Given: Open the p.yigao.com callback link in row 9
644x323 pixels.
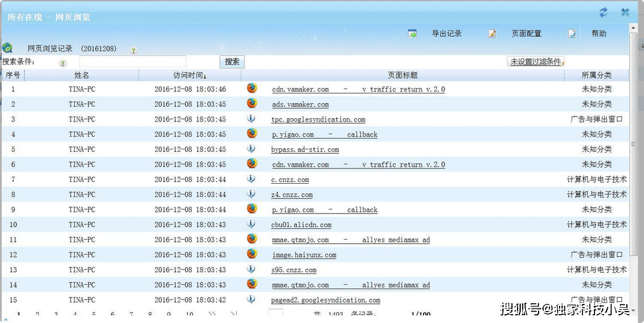Looking at the screenshot, I should [x=325, y=210].
